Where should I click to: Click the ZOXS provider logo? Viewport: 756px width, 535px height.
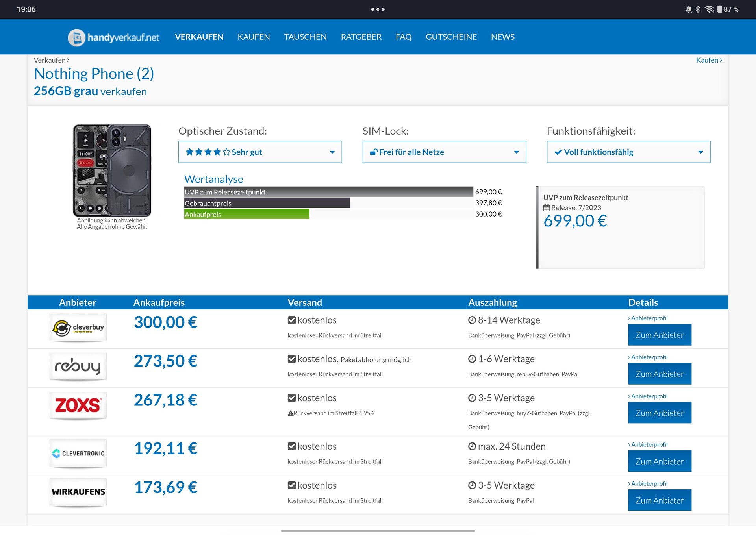pos(78,405)
